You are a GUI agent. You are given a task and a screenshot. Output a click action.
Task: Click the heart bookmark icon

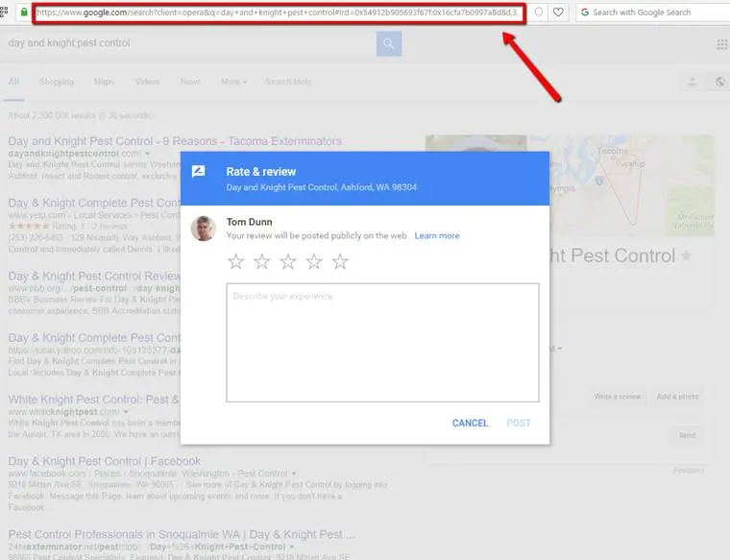[x=558, y=12]
